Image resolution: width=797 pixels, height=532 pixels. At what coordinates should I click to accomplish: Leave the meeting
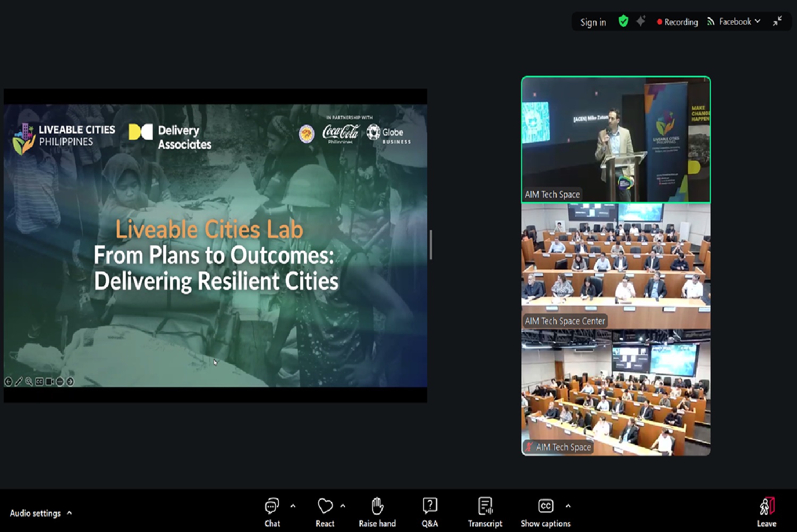coord(766,512)
